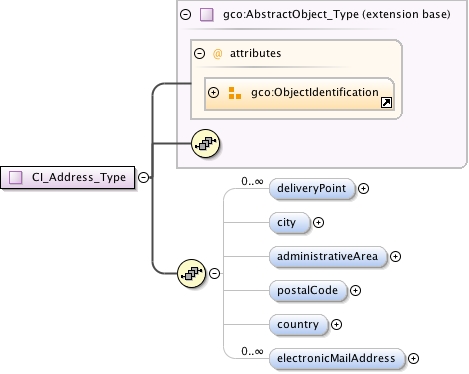Select the country element node
469x374 pixels.
tap(298, 325)
